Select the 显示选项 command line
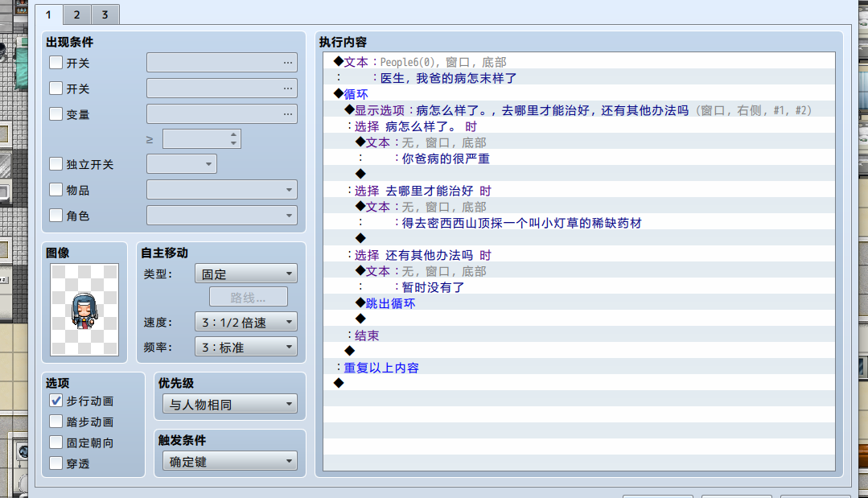The height and width of the screenshot is (498, 868). tap(579, 110)
